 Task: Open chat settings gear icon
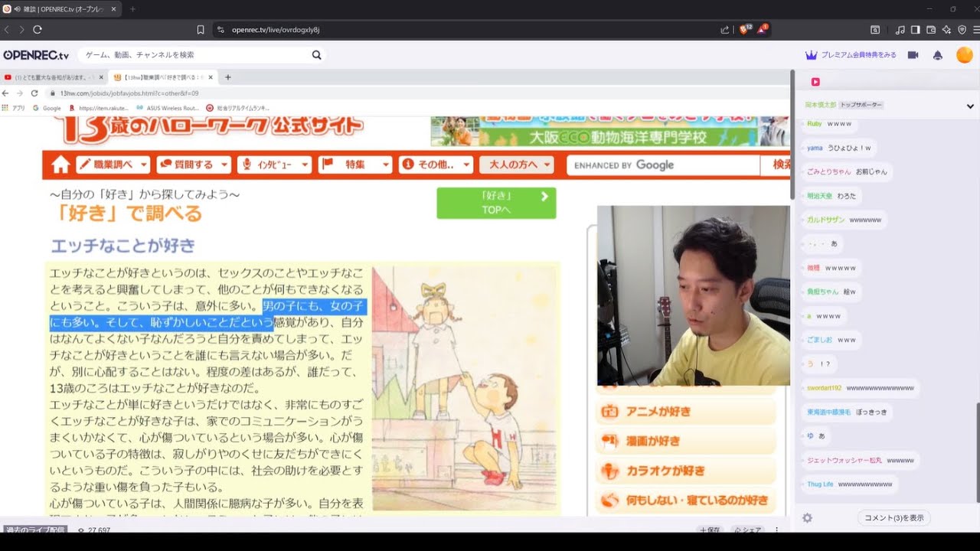[807, 518]
